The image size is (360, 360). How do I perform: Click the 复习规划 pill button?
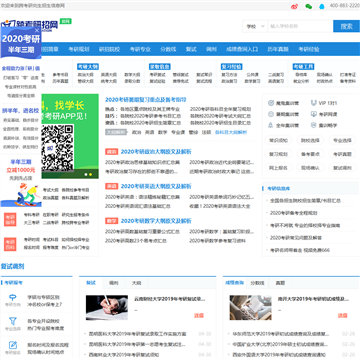[278, 154]
